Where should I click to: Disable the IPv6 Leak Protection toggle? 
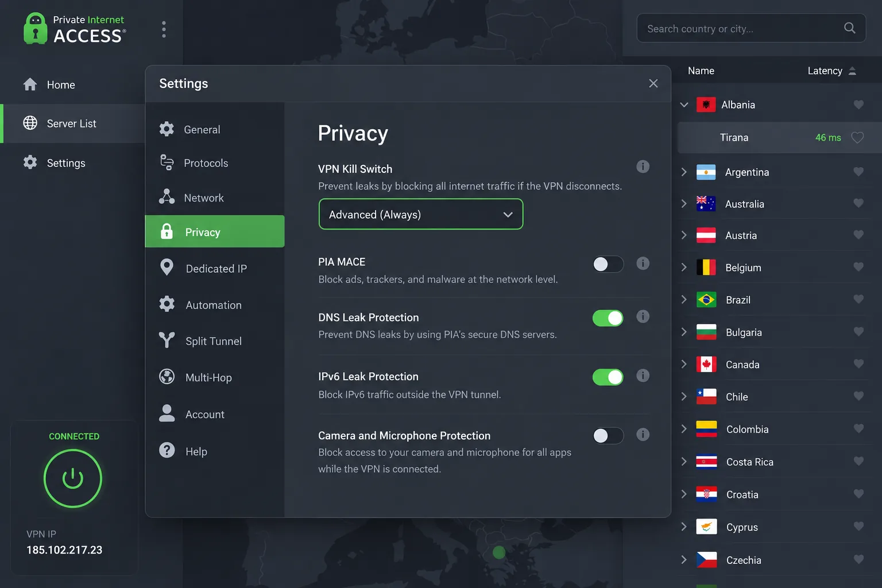(x=608, y=377)
